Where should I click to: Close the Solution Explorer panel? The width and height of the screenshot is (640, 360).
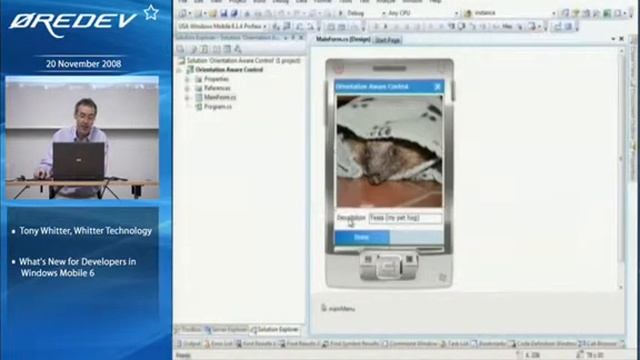pyautogui.click(x=301, y=38)
